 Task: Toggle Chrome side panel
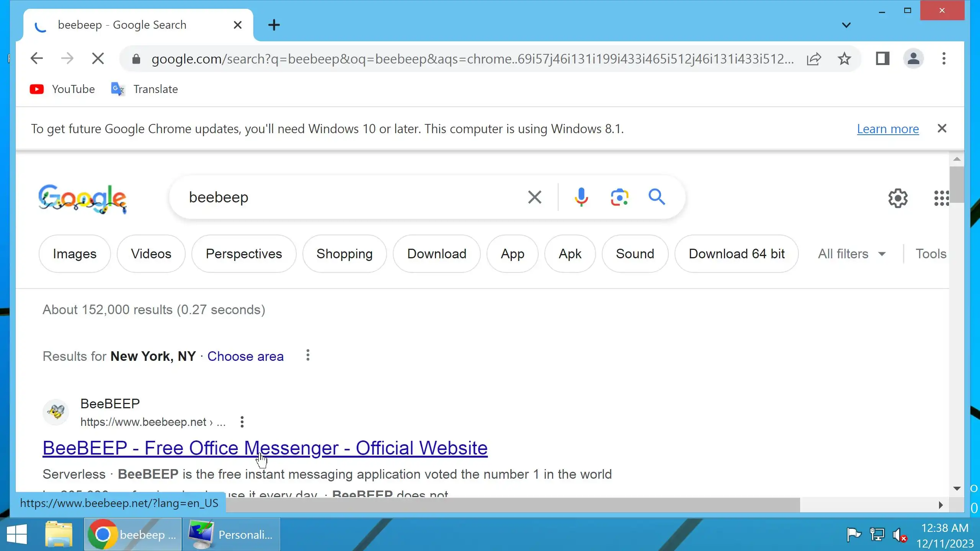[x=882, y=59]
